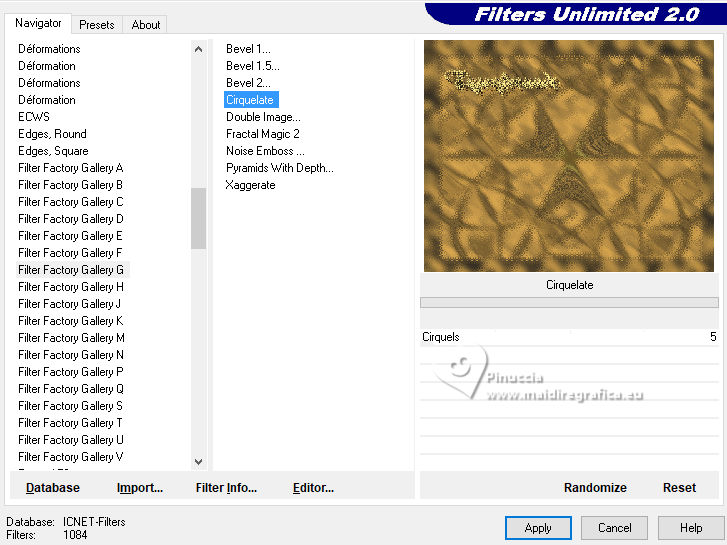Choose the Bevel 2... filter

point(248,83)
